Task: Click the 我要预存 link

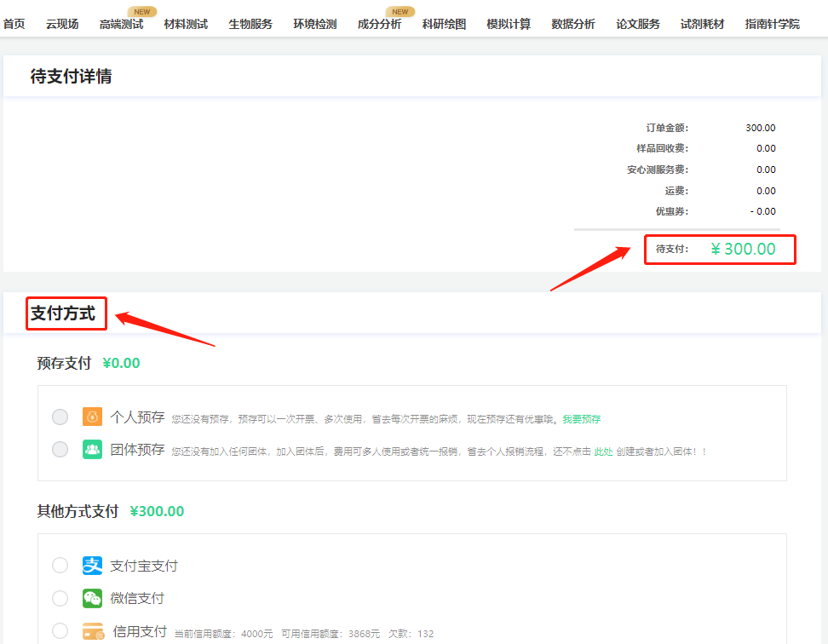Action: [582, 418]
